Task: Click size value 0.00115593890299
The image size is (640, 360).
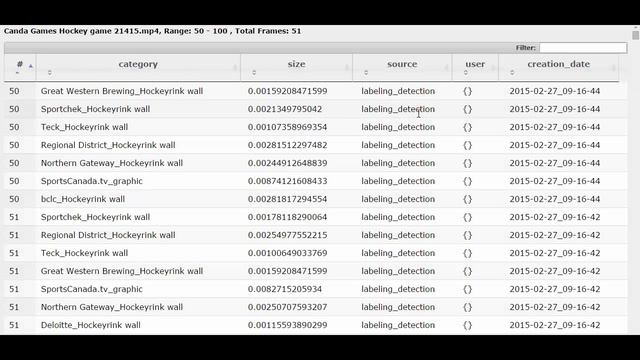Action: pyautogui.click(x=287, y=325)
